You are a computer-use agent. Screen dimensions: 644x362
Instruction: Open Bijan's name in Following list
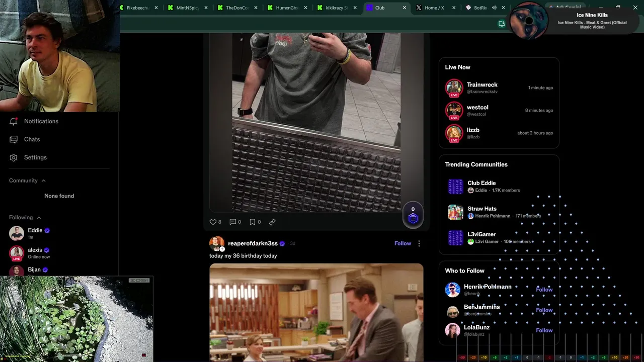(34, 269)
